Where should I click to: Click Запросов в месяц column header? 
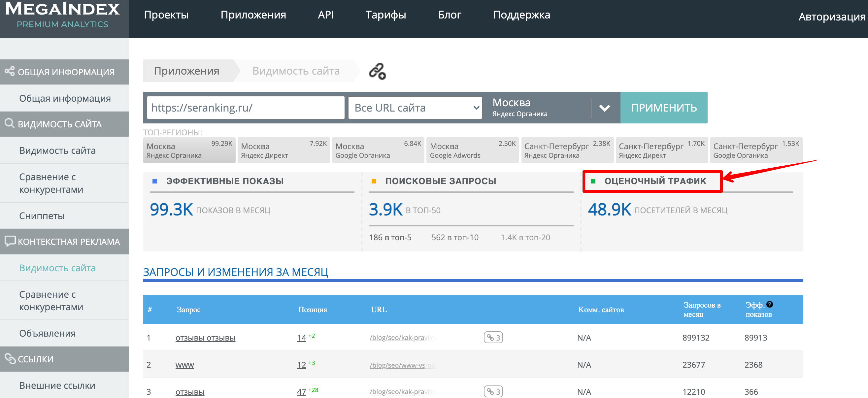point(702,310)
